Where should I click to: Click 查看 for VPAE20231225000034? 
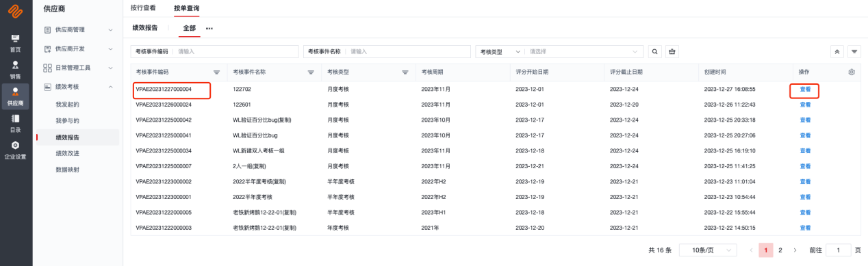click(x=805, y=150)
